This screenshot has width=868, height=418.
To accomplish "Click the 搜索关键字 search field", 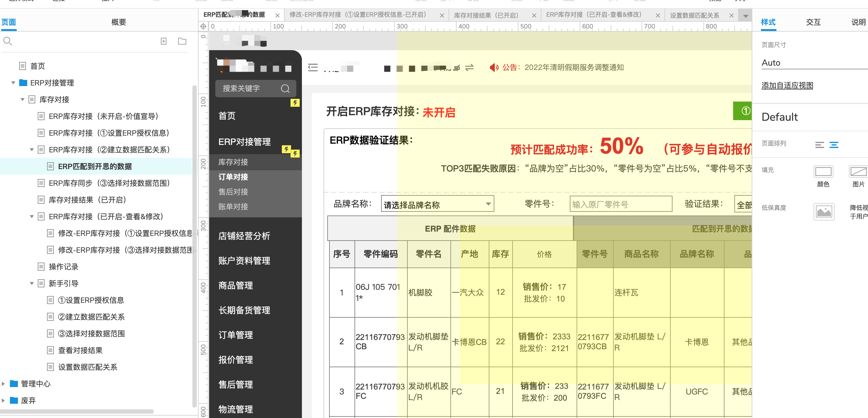I will point(256,88).
